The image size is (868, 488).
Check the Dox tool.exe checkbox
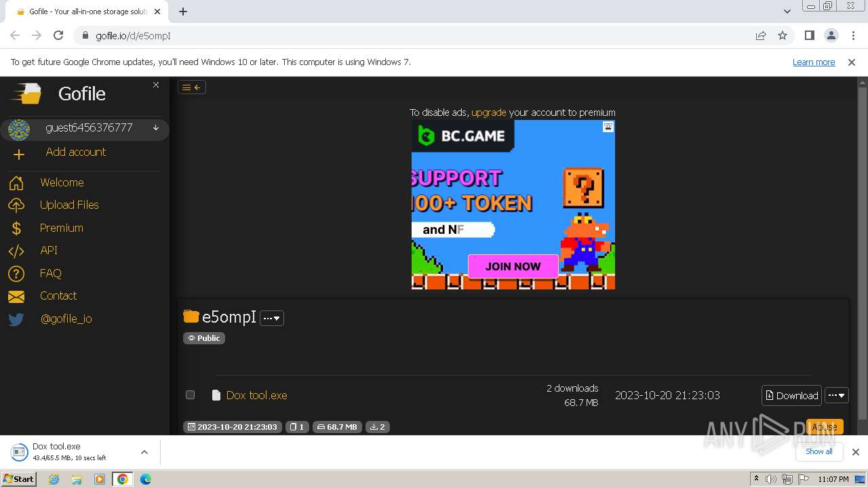pos(190,394)
